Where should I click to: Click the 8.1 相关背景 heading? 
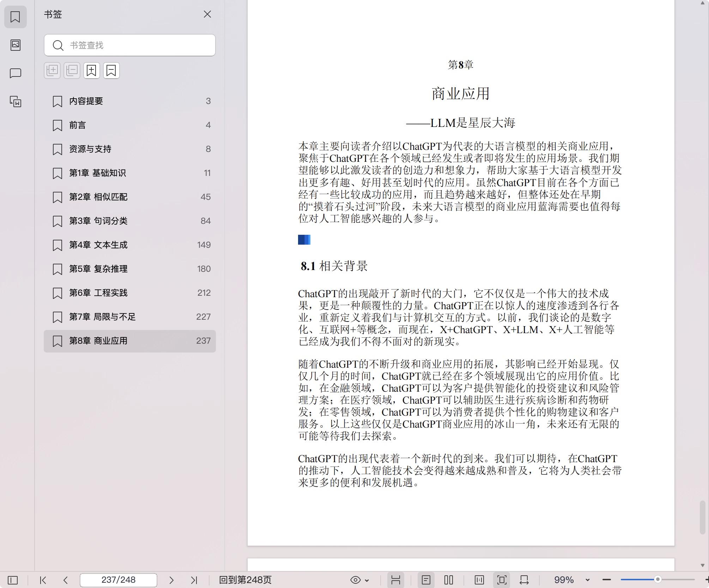(334, 266)
